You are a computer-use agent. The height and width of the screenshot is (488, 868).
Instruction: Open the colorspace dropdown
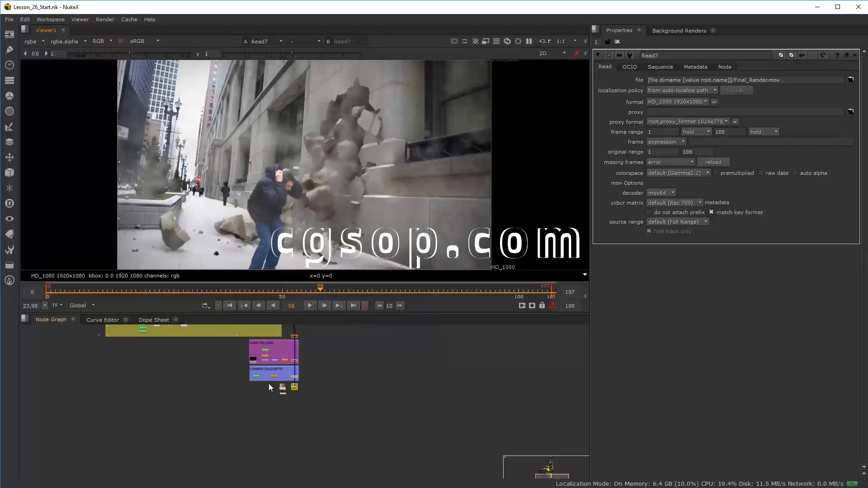point(678,173)
